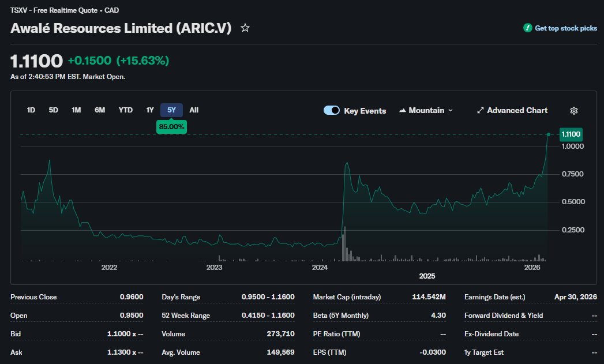Click the 1.1100 current price chart label
The width and height of the screenshot is (604, 364).
(x=571, y=134)
